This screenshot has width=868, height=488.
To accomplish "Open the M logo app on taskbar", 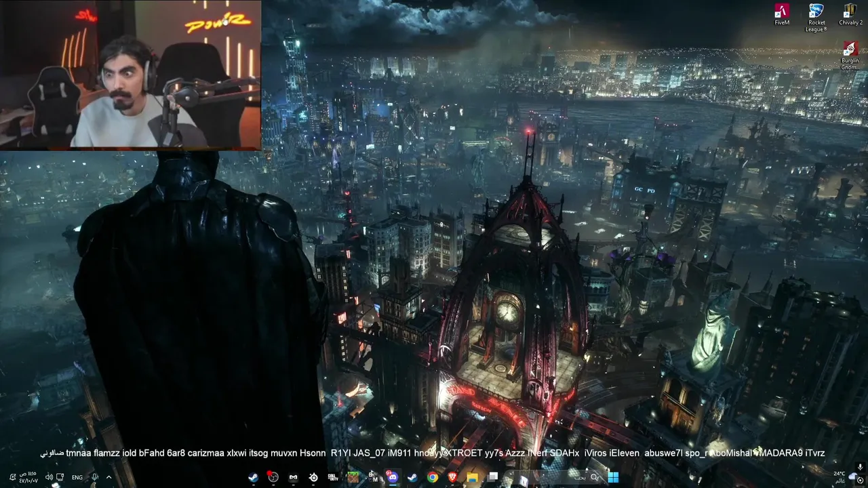I will click(293, 477).
